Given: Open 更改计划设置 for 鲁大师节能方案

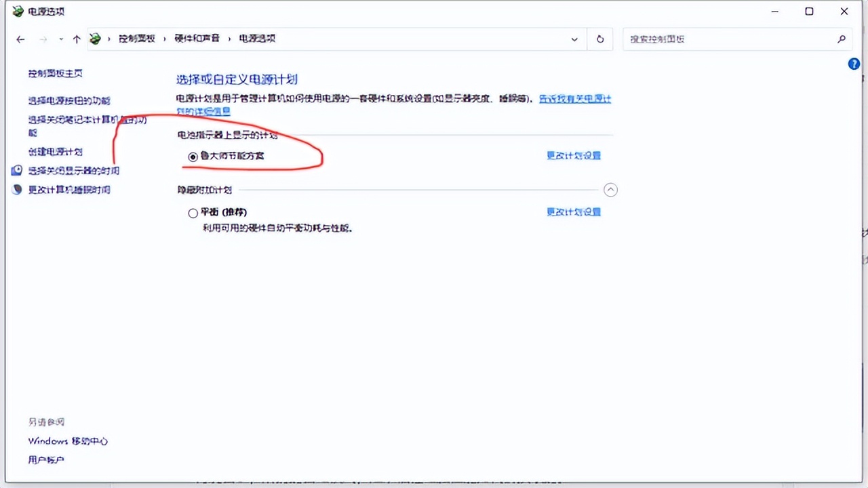Looking at the screenshot, I should coord(573,155).
